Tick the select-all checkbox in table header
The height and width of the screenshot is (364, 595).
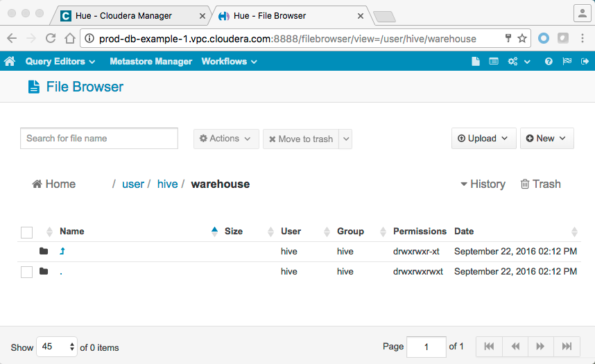point(26,232)
